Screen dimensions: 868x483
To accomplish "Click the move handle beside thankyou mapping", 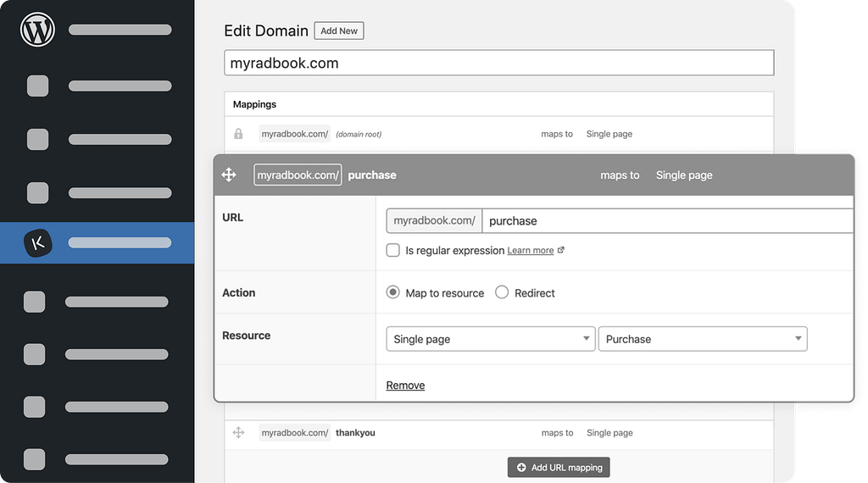I will click(238, 433).
